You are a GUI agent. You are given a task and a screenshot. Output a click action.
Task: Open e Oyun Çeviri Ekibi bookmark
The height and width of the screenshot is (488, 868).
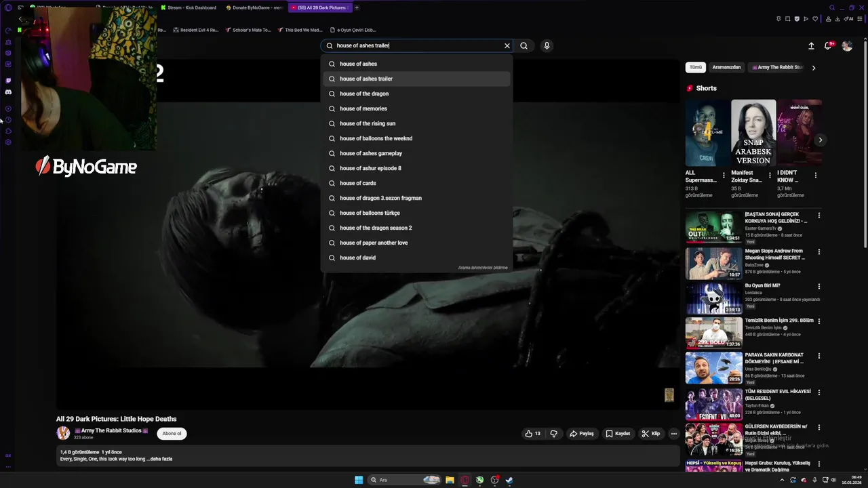coord(353,30)
